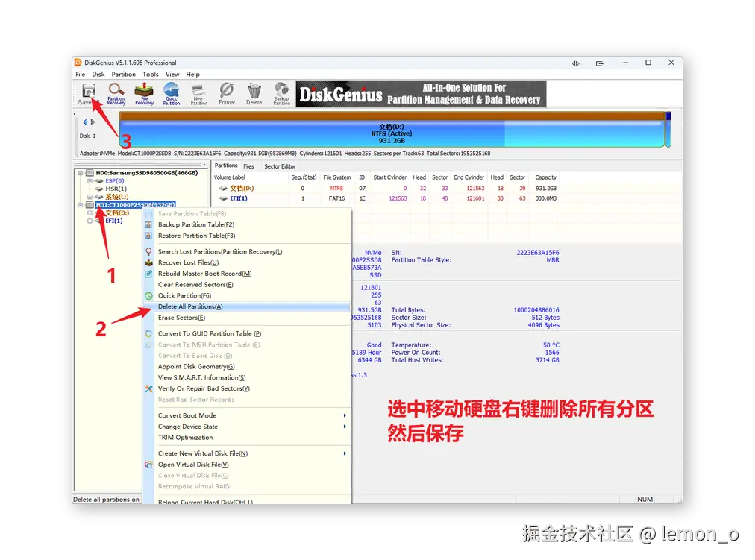Viewport: 755px width, 560px height.
Task: Switch to the Files tab
Action: (x=249, y=166)
